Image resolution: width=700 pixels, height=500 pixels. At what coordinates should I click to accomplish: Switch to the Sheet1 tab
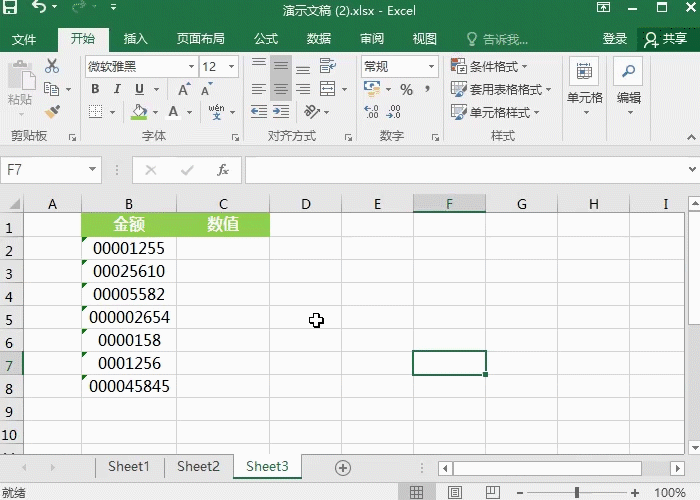(128, 467)
